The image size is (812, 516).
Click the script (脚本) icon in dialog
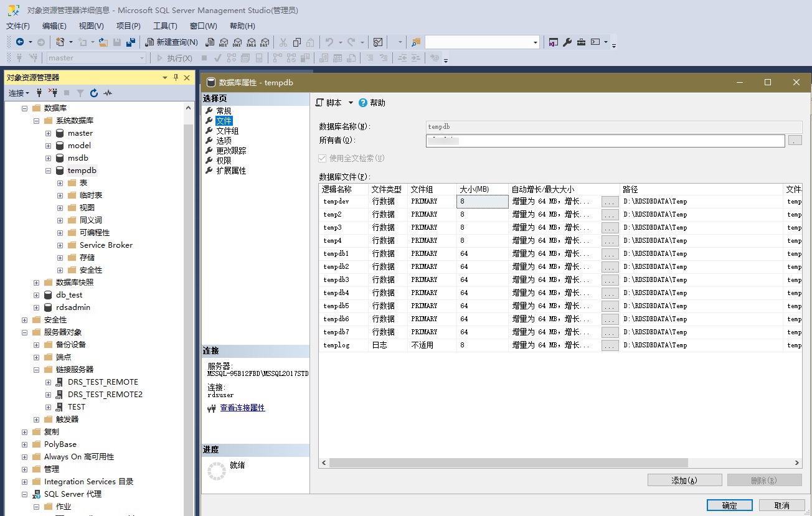coord(320,103)
